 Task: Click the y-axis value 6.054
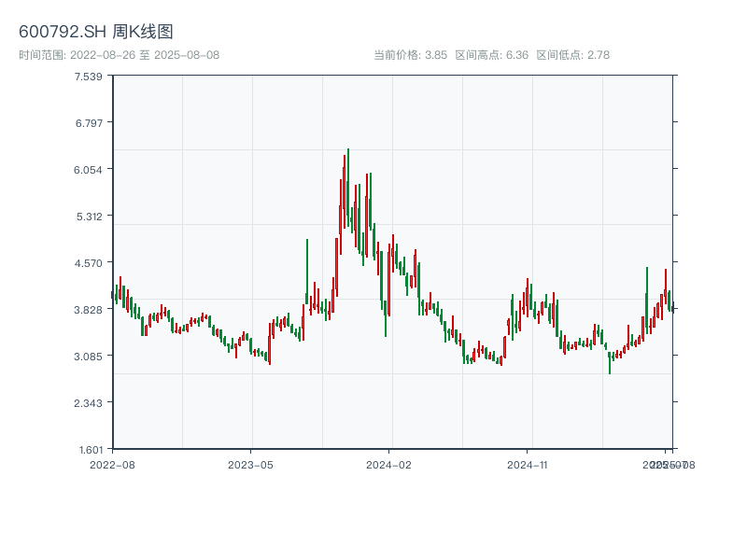coord(88,170)
